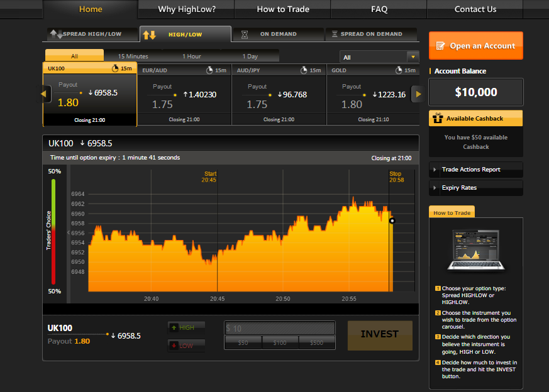Click the carousel left arrow

click(44, 94)
